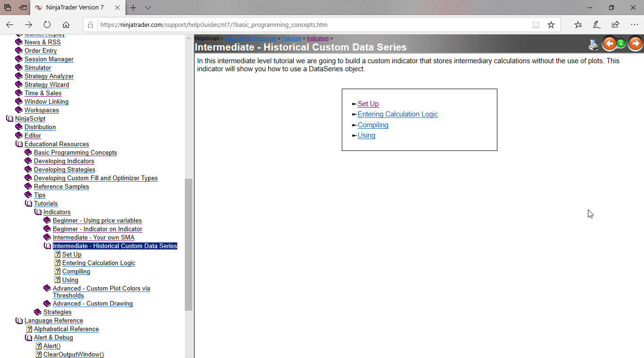Click the book icon beside Strategy Analyzer
This screenshot has height=358, width=644.
coord(19,76)
